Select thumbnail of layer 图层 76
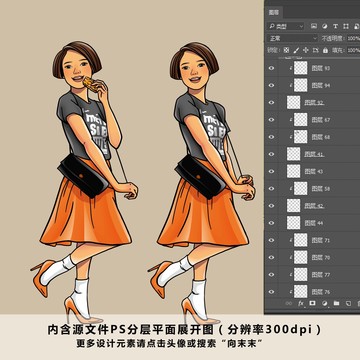The height and width of the screenshot is (360, 360). pyautogui.click(x=301, y=292)
